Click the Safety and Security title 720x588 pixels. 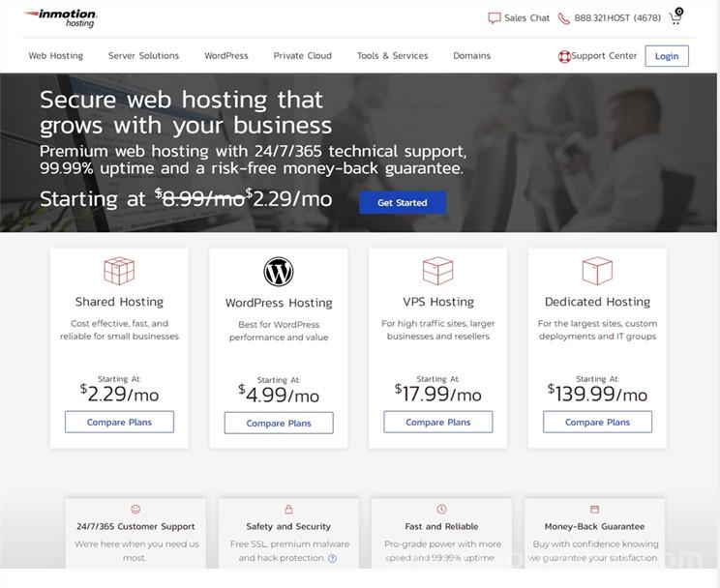pos(288,526)
